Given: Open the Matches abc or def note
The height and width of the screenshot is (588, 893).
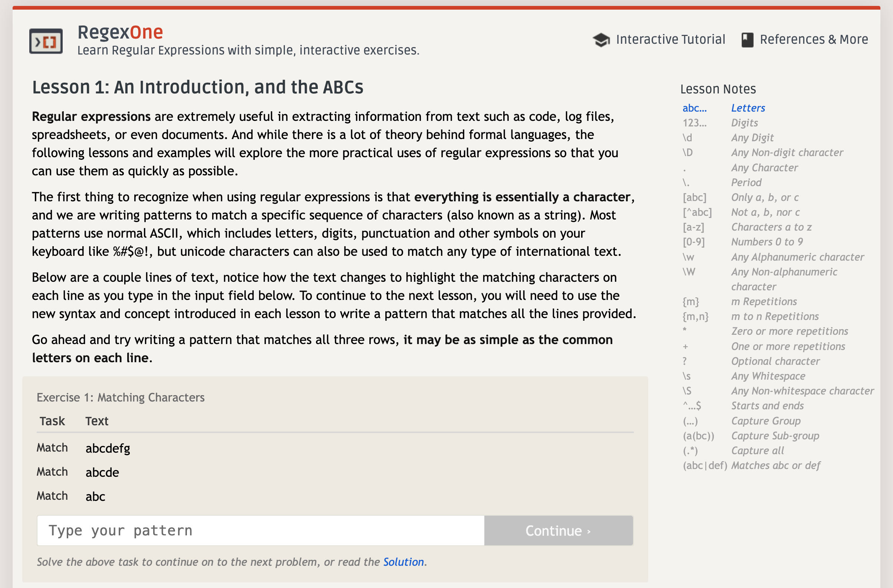Looking at the screenshot, I should [775, 465].
